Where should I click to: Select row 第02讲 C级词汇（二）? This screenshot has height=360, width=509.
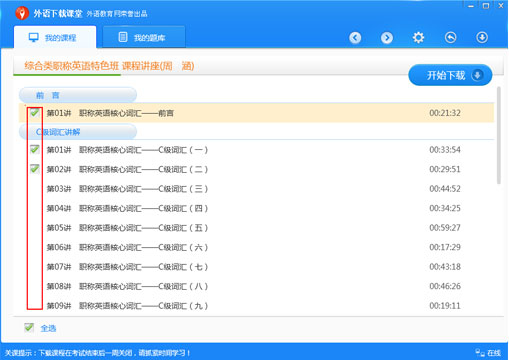click(x=256, y=169)
